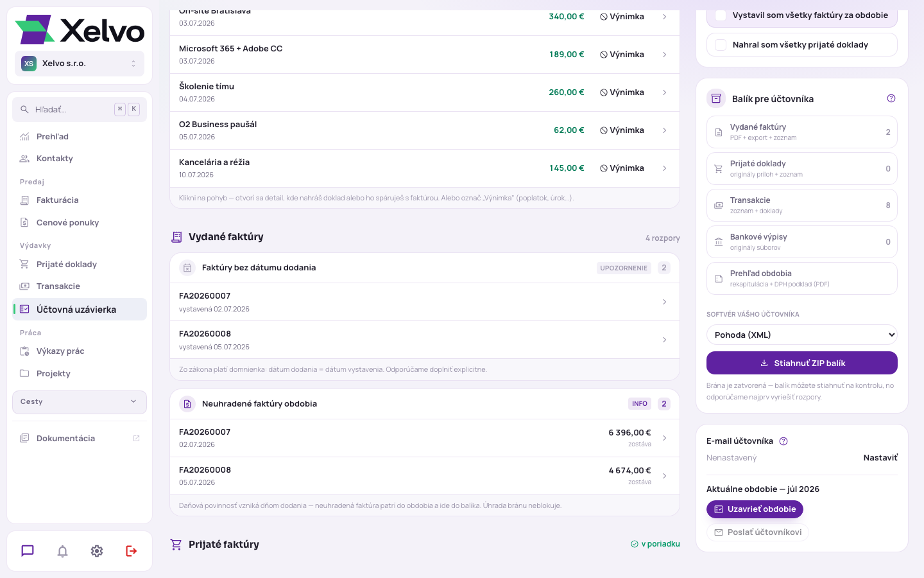Toggle Výnimka on Školenie tímu transaction

(622, 92)
